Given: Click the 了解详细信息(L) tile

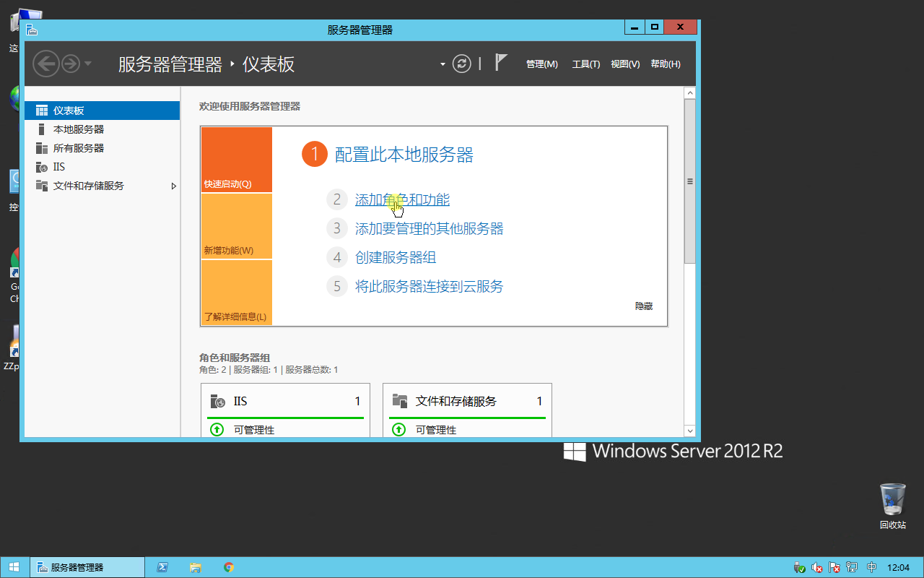Looking at the screenshot, I should pyautogui.click(x=237, y=293).
